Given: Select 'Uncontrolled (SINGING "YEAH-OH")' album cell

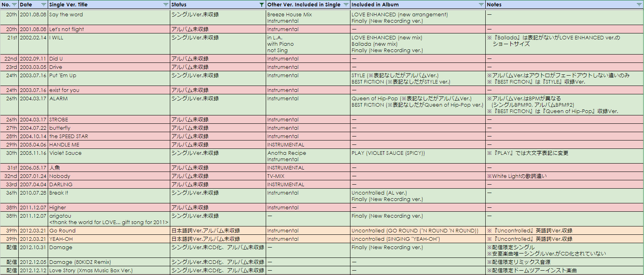Looking at the screenshot, I should pos(418,239).
